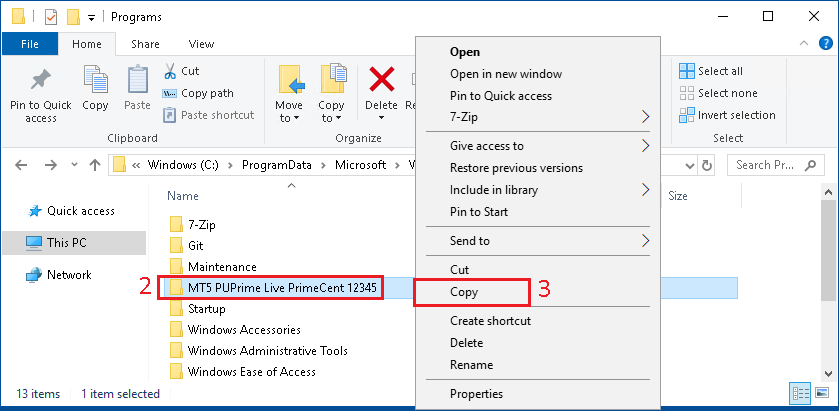Switch to details view in status bar
This screenshot has height=411, width=839.
pos(800,394)
